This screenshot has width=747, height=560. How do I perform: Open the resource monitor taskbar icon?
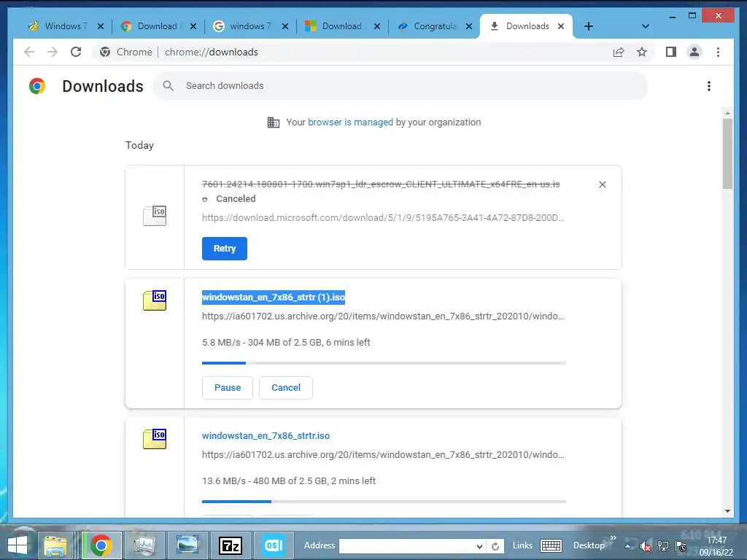[x=144, y=545]
